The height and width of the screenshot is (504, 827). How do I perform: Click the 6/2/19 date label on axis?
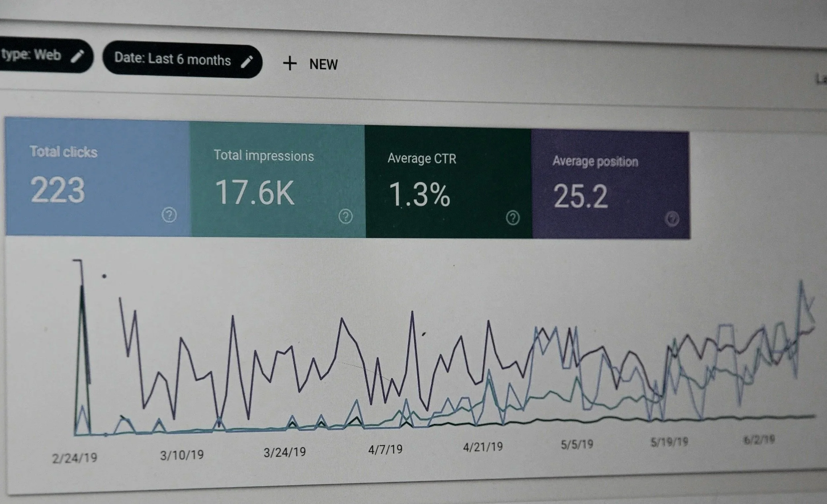click(x=759, y=440)
